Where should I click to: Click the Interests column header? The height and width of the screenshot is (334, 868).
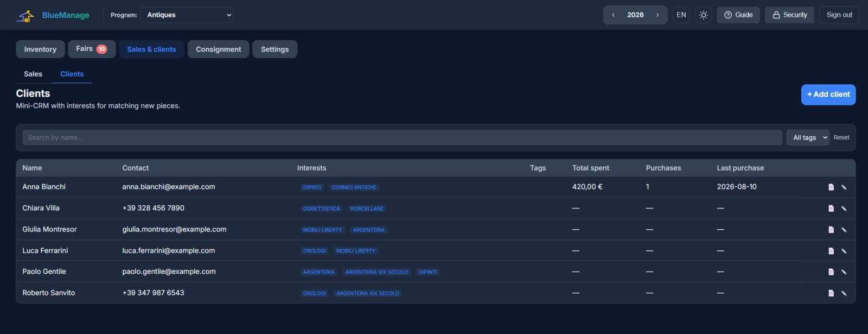tap(312, 168)
